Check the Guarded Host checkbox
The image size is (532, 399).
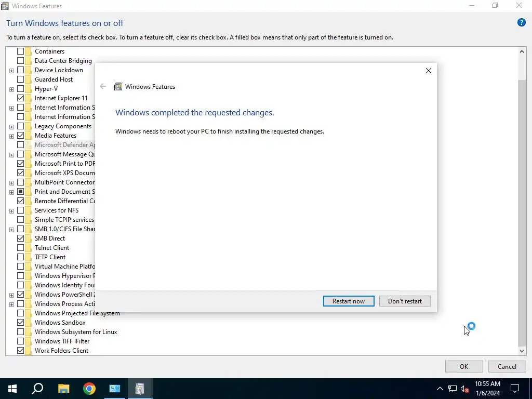coord(20,79)
